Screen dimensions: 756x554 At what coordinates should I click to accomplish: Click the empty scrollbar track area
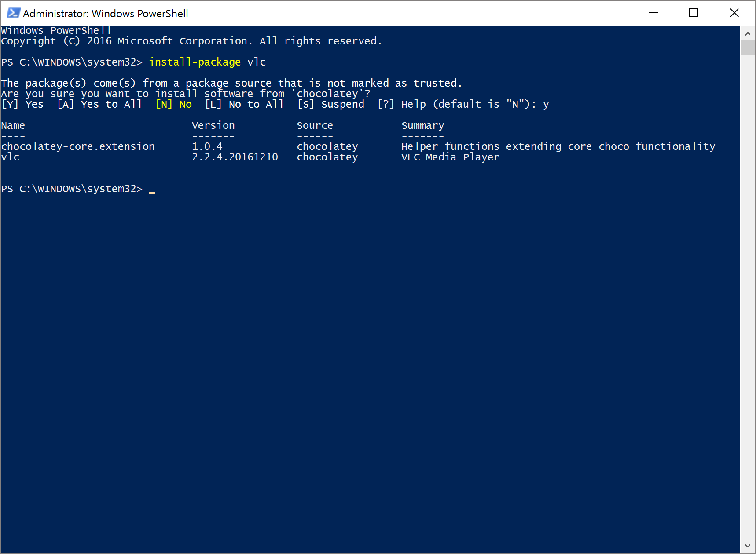coord(748,297)
